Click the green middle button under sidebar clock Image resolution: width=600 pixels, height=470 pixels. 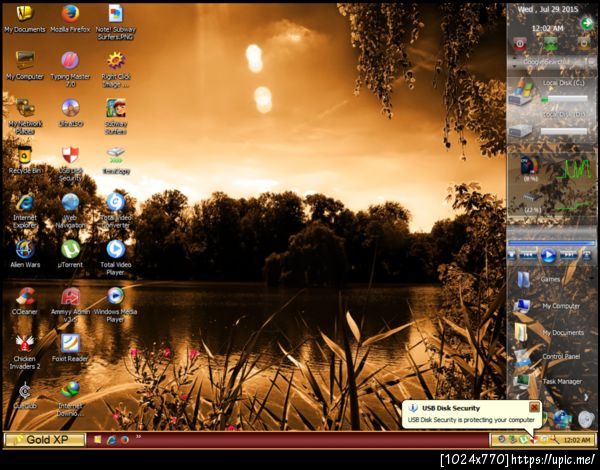tap(551, 44)
